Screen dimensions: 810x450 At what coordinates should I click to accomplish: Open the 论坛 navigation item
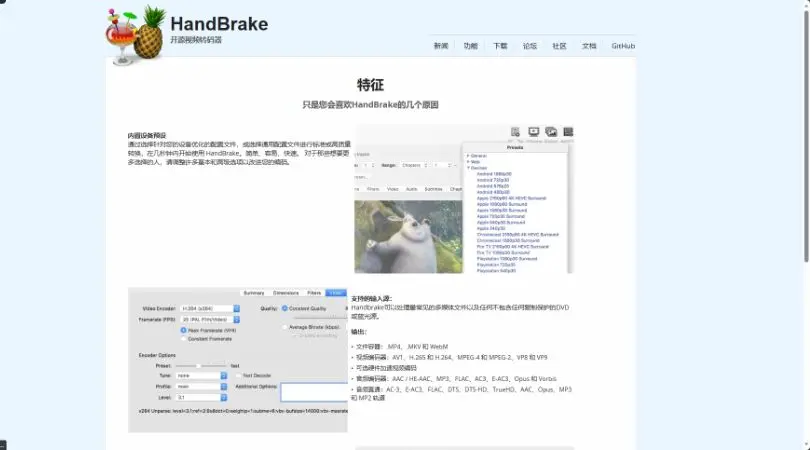(529, 46)
